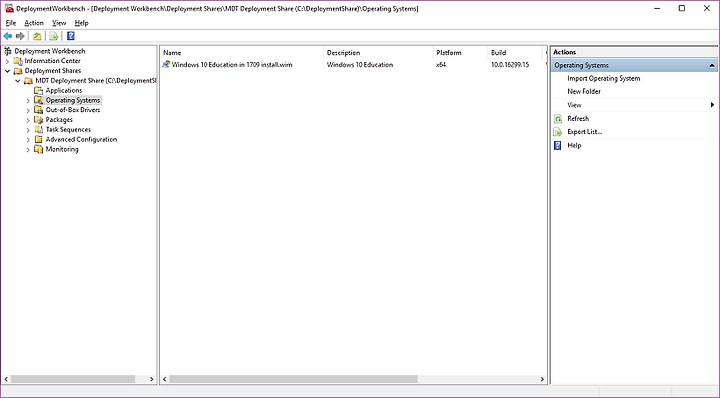The height and width of the screenshot is (398, 720).
Task: Sort by the Description column header
Action: point(378,53)
